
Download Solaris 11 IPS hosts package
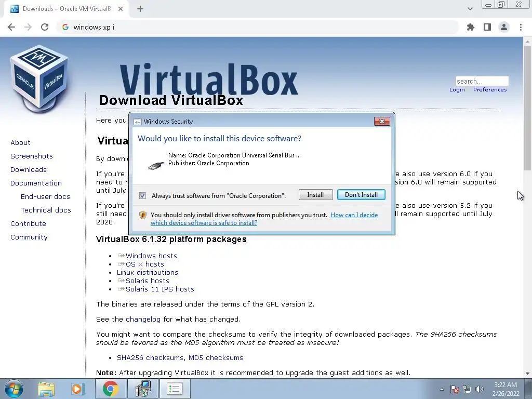160,289
